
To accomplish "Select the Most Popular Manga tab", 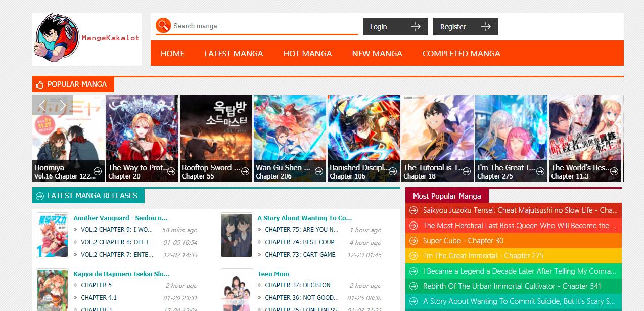I will (447, 196).
